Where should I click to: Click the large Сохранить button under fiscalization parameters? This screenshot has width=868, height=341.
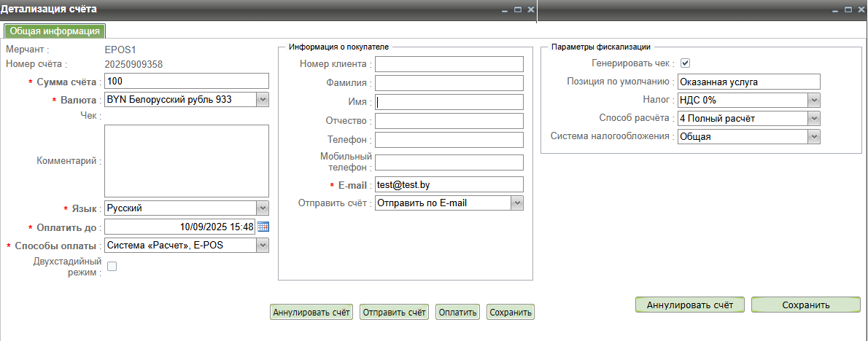click(800, 305)
